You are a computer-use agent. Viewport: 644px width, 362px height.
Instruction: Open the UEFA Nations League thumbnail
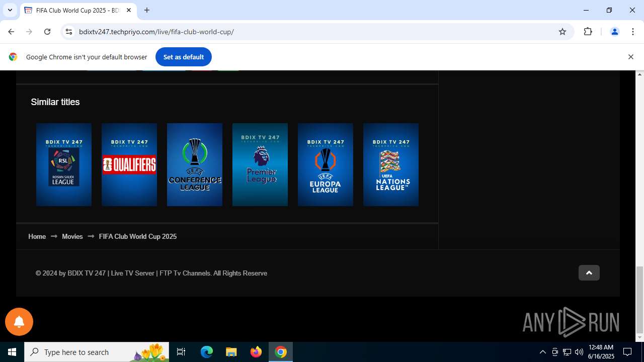391,164
